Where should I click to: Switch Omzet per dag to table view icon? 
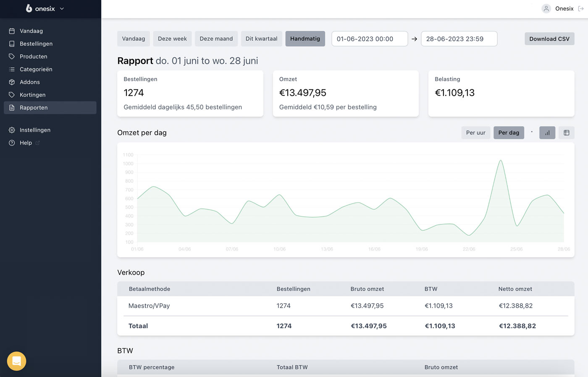pos(566,132)
